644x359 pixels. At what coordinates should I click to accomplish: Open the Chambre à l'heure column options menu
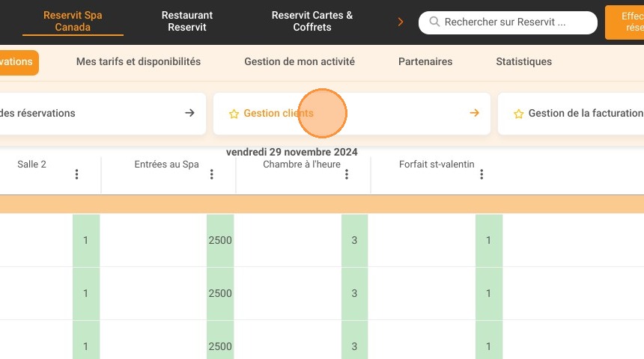coord(347,174)
